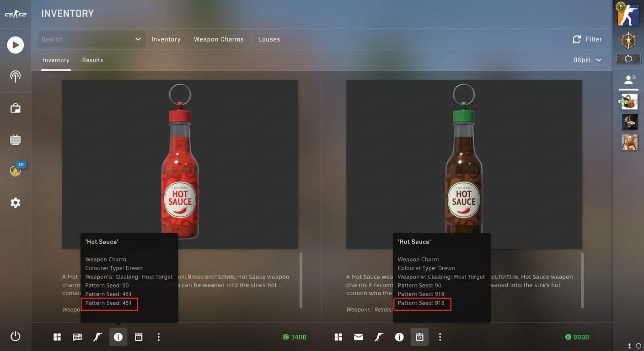Click the loading banner below rank badge

coord(628,59)
